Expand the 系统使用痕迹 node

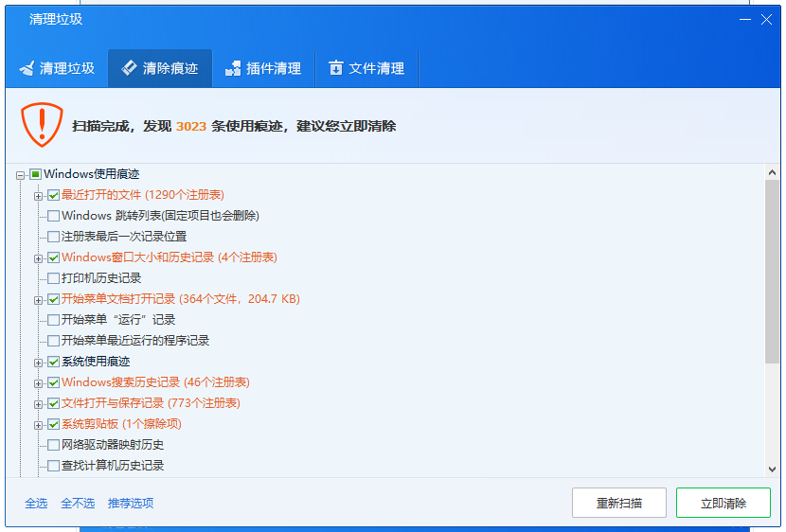(38, 363)
